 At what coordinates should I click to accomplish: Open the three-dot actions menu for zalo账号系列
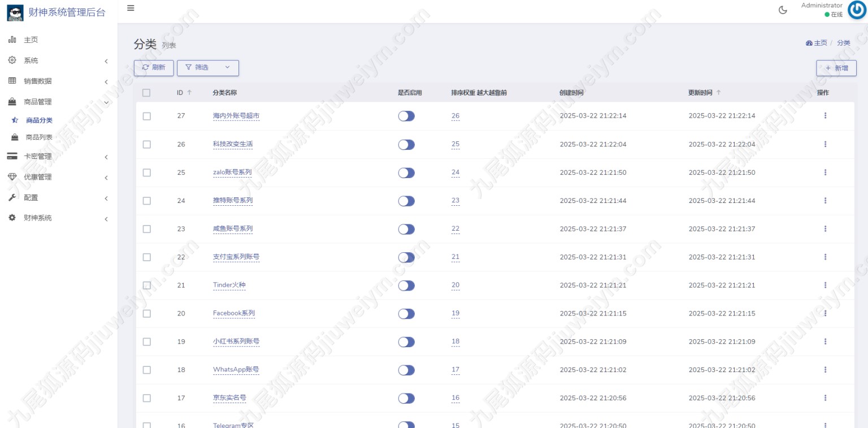tap(825, 172)
